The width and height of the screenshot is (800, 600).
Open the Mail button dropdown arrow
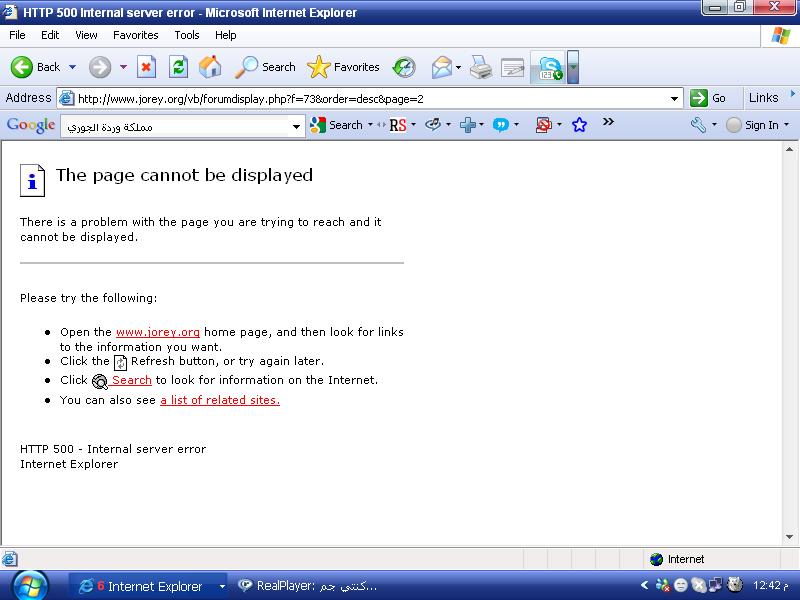pos(458,67)
